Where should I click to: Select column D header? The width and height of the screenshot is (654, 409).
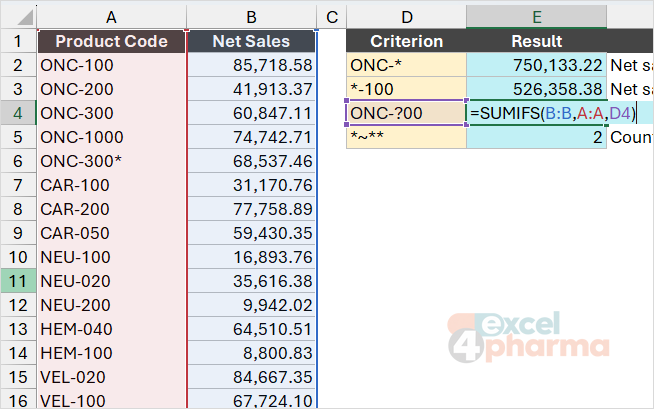point(407,17)
